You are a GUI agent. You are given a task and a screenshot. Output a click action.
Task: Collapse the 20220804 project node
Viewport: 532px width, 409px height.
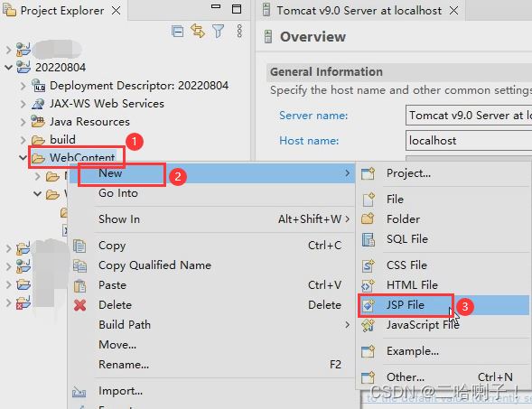[x=8, y=67]
